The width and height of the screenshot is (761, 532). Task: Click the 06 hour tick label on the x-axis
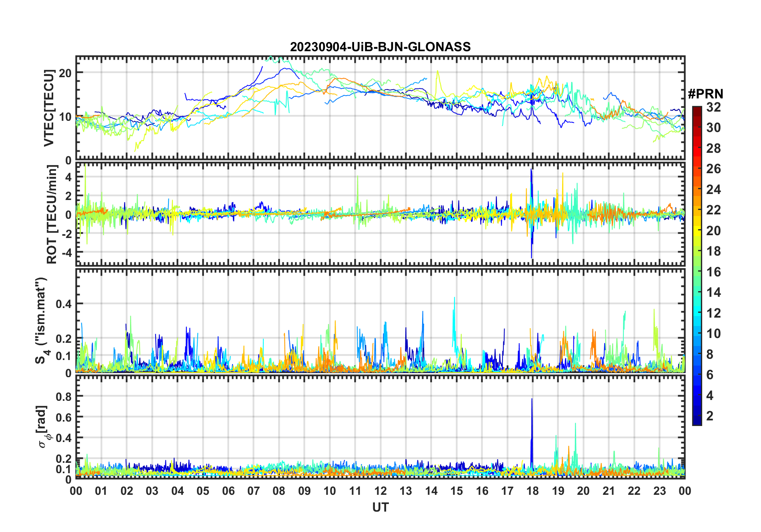[x=228, y=491]
